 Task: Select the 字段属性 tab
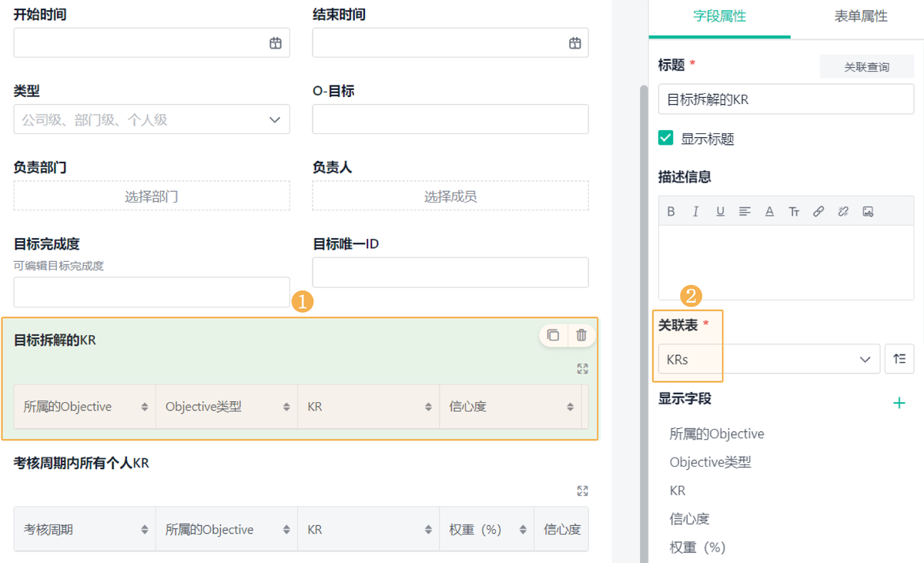[x=719, y=16]
